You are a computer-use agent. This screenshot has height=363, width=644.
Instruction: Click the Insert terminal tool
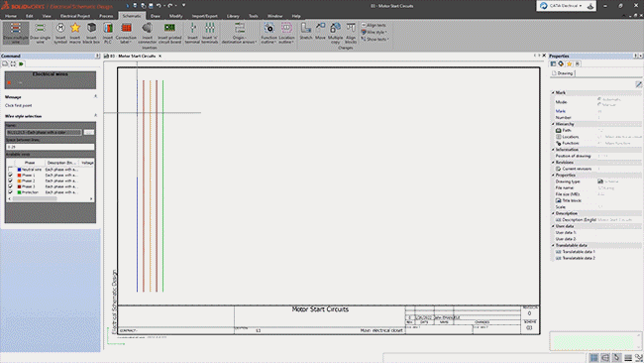click(192, 33)
